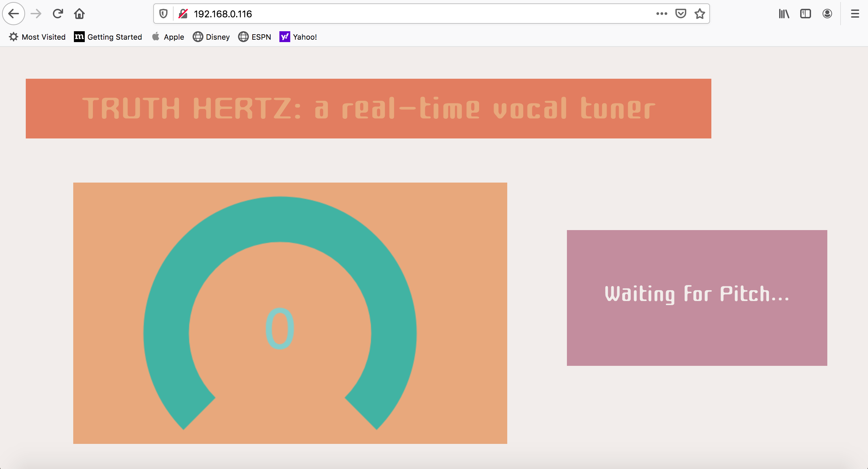Click the forward navigation arrow
This screenshot has width=868, height=469.
click(36, 14)
